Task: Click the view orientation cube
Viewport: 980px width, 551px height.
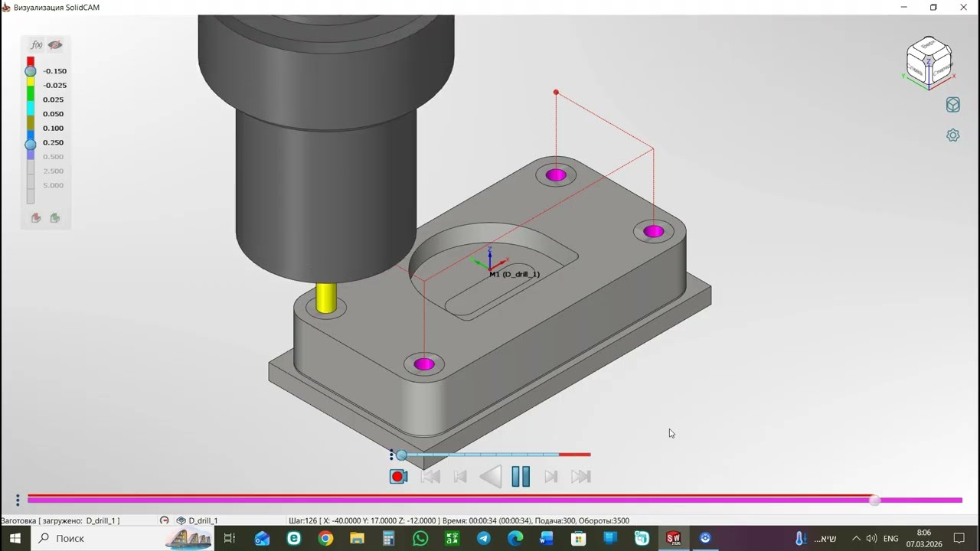Action: pos(929,61)
